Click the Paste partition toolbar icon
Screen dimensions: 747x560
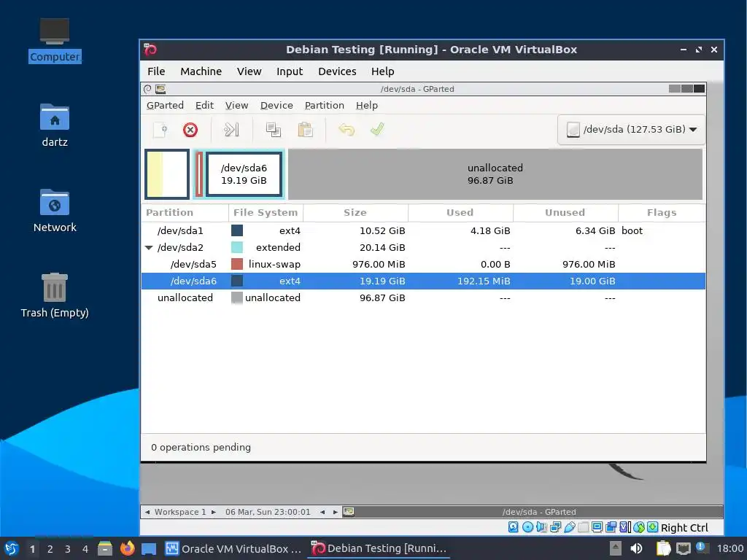pyautogui.click(x=305, y=130)
